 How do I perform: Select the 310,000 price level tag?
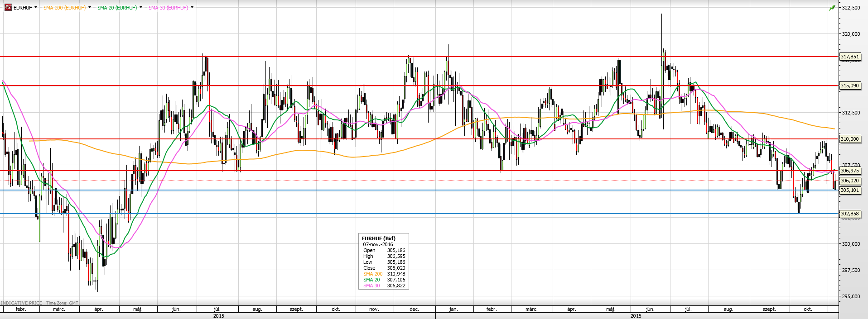tap(850, 139)
